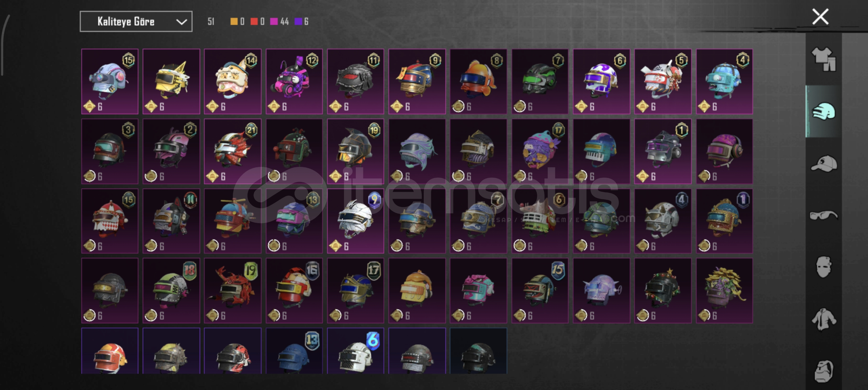Viewport: 868px width, 390px height.
Task: Open the face mask category icon
Action: tap(824, 267)
